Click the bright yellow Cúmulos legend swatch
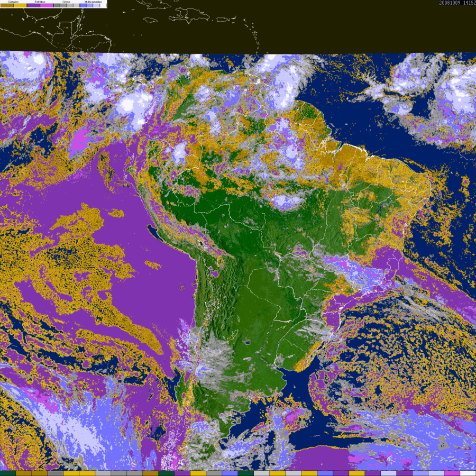The width and height of the screenshot is (476, 476). [x=20, y=5]
